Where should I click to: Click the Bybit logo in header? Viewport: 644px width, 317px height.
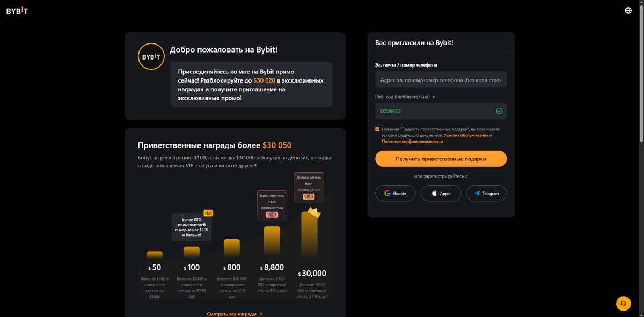tap(17, 11)
